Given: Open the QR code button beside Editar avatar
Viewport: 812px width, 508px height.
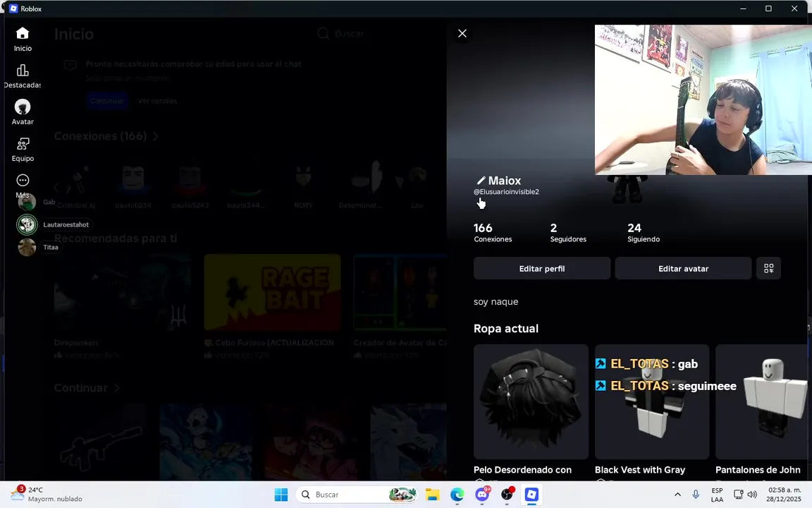Looking at the screenshot, I should (x=768, y=268).
